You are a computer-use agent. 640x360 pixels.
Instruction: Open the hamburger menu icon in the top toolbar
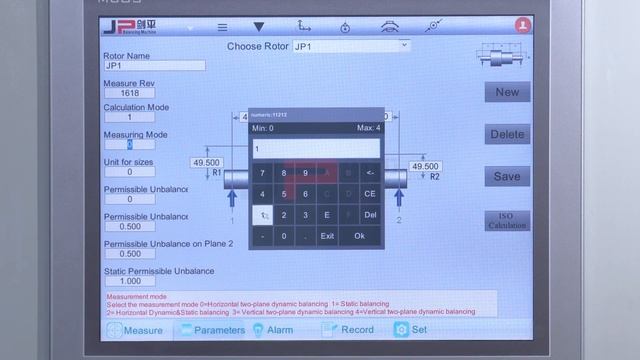222,27
